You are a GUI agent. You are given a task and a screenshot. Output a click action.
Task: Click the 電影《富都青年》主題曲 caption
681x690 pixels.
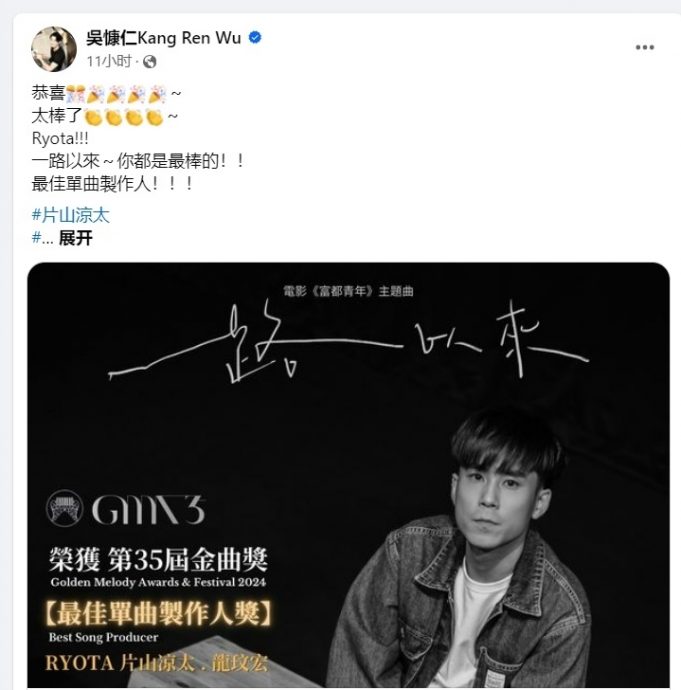point(348,291)
